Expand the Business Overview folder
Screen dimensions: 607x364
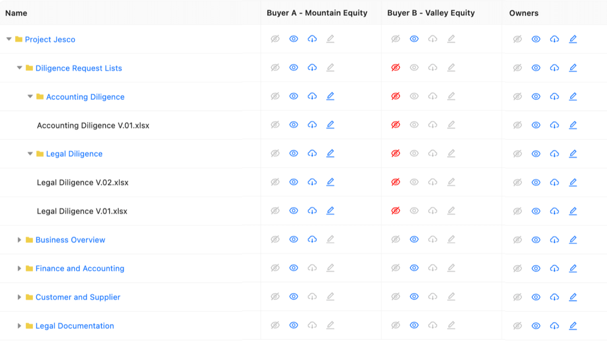[19, 239]
